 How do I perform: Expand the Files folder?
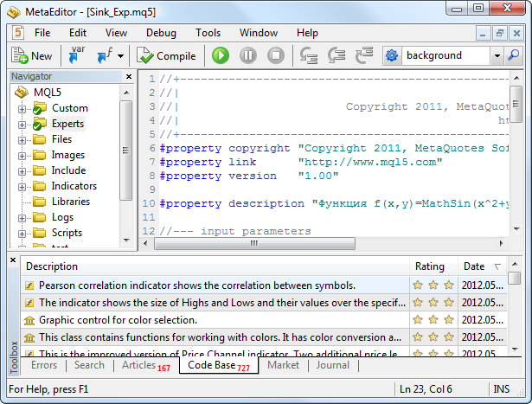click(x=22, y=140)
